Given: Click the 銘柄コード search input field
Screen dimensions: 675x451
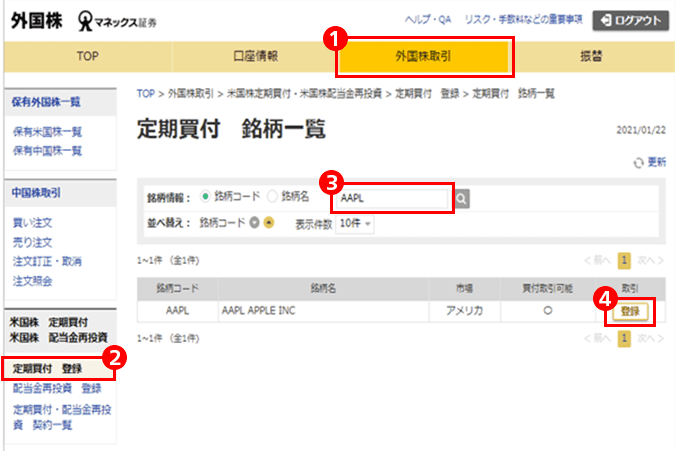Looking at the screenshot, I should pos(392,198).
